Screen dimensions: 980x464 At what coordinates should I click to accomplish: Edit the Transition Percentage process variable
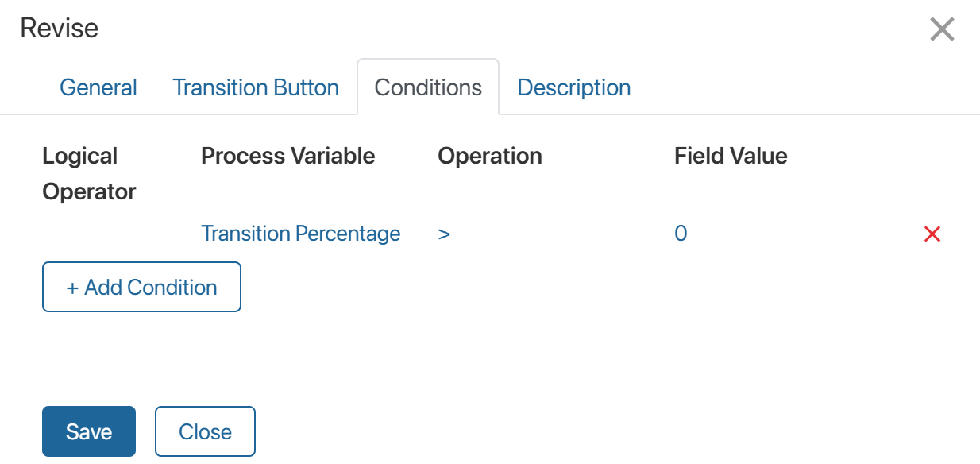(x=300, y=234)
